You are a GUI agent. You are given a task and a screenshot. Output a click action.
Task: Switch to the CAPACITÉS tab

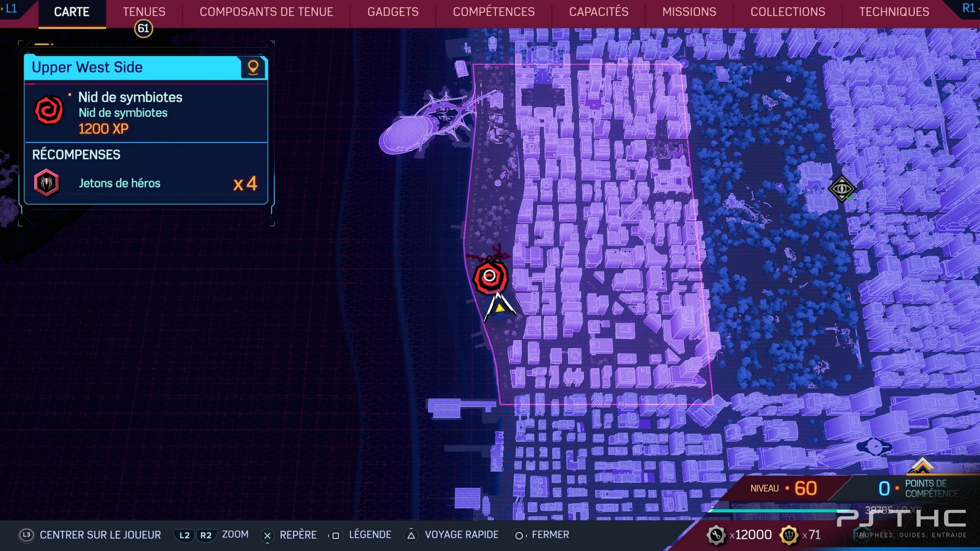[x=599, y=12]
